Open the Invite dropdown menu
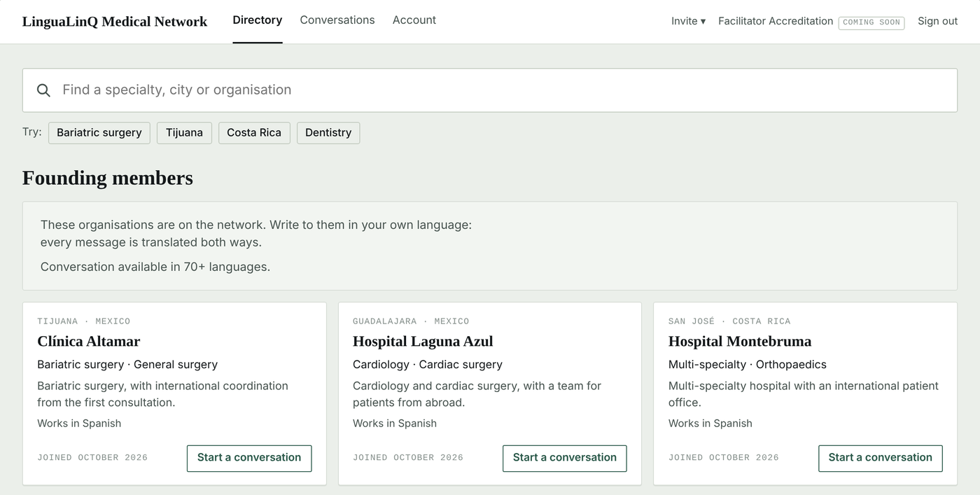Viewport: 980px width, 495px height. (688, 21)
